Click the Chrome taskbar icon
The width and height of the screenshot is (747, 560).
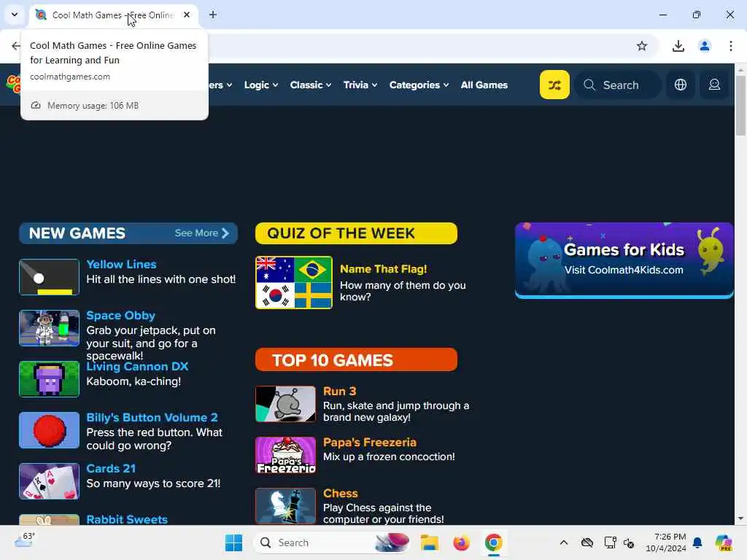[x=494, y=542]
